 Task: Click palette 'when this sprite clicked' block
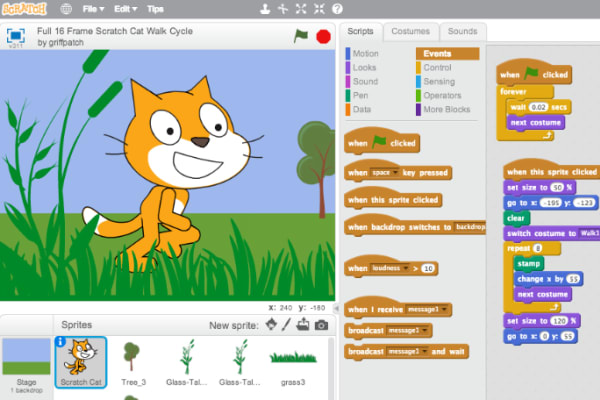coord(393,198)
